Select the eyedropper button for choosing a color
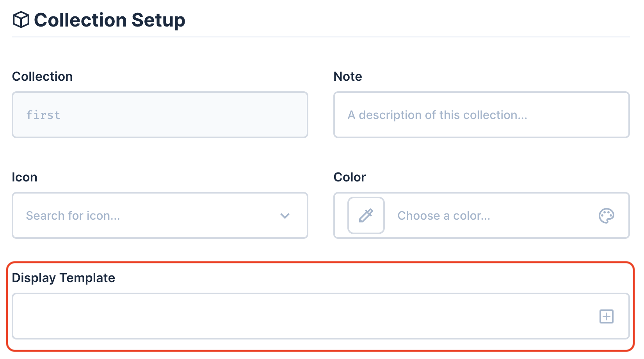This screenshot has width=644, height=359. tap(366, 215)
